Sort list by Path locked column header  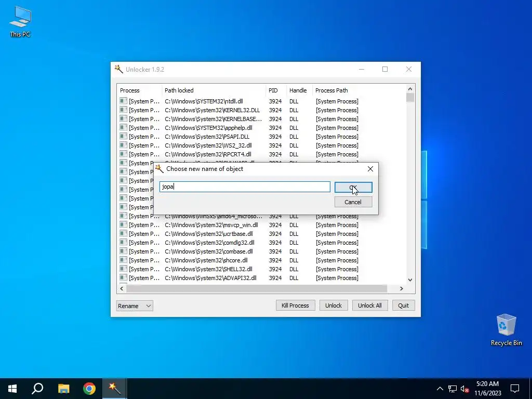(x=214, y=90)
